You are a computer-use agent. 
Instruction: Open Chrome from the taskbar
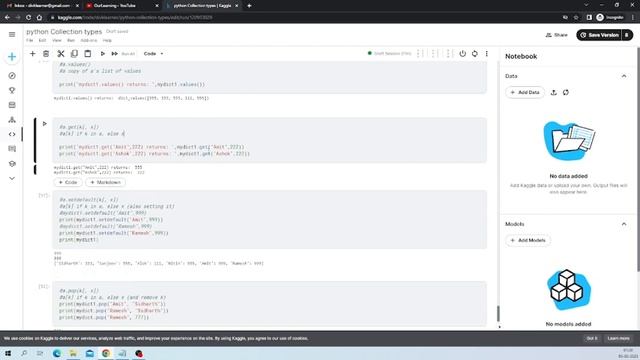(106, 353)
